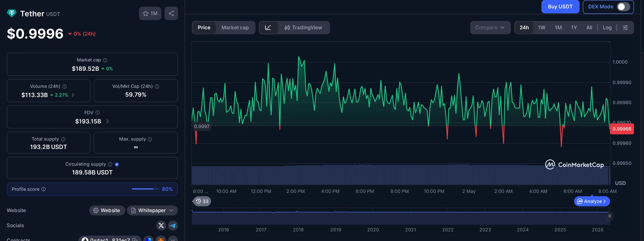Viewport: 644px width, 241px height.
Task: Click the $189.52B market cap value
Action: [86, 69]
